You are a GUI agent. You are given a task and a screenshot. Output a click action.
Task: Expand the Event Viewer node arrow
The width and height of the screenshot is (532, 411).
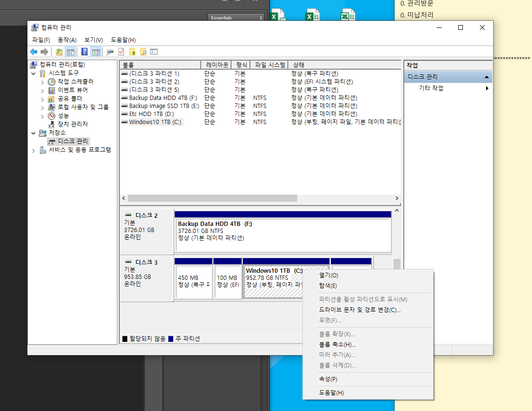(43, 90)
